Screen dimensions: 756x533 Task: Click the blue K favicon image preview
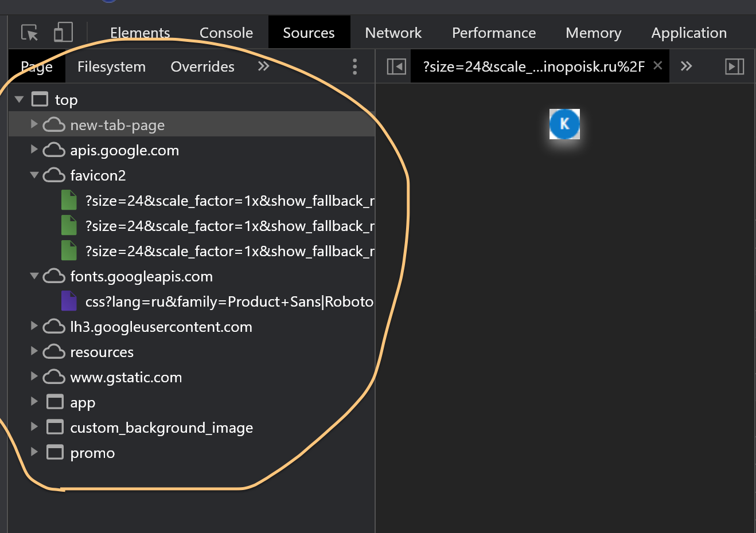click(x=564, y=124)
